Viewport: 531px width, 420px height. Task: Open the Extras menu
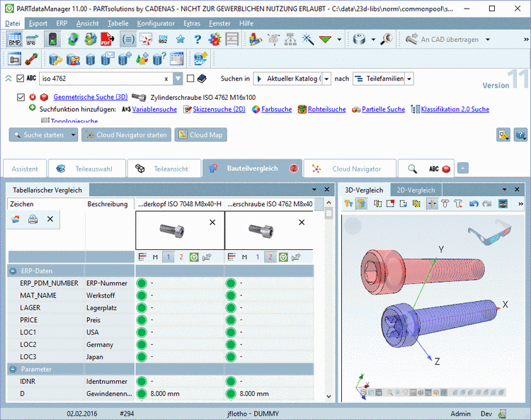192,23
